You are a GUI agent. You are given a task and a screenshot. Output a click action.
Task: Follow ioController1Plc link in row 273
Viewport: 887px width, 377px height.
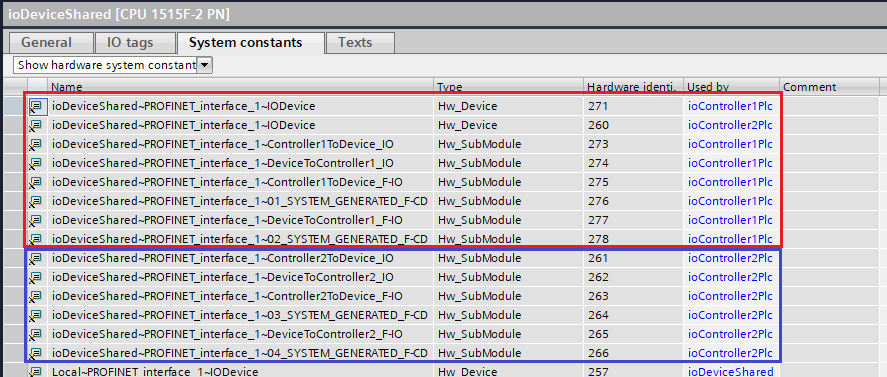(x=730, y=144)
